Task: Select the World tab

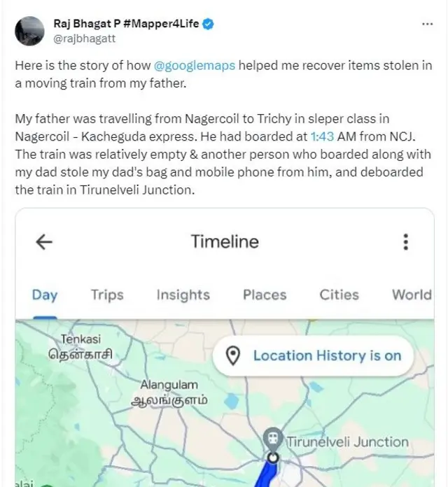Action: click(412, 295)
